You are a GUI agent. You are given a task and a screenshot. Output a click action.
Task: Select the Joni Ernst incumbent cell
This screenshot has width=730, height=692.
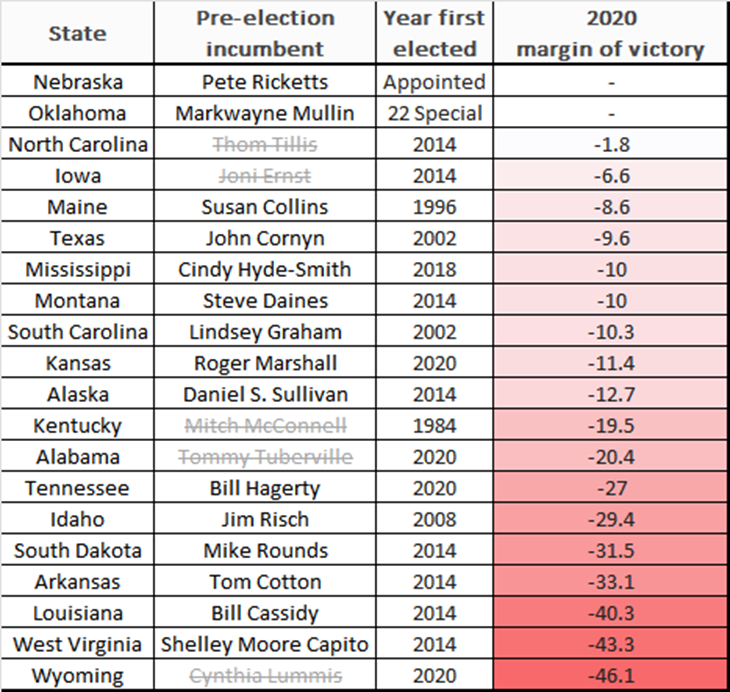pyautogui.click(x=264, y=176)
